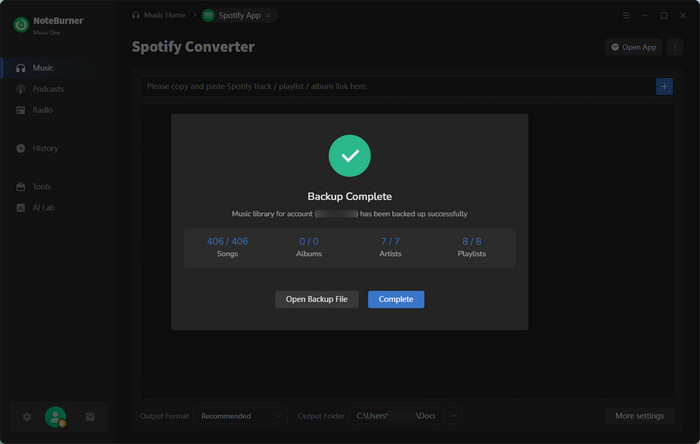Click the green checkmark success icon

[350, 156]
